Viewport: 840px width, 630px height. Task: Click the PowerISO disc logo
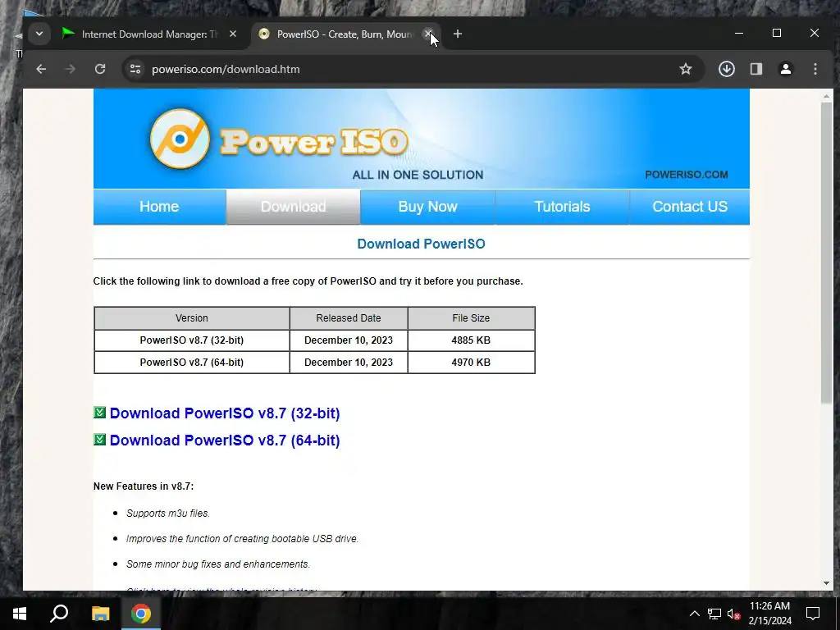click(x=180, y=139)
